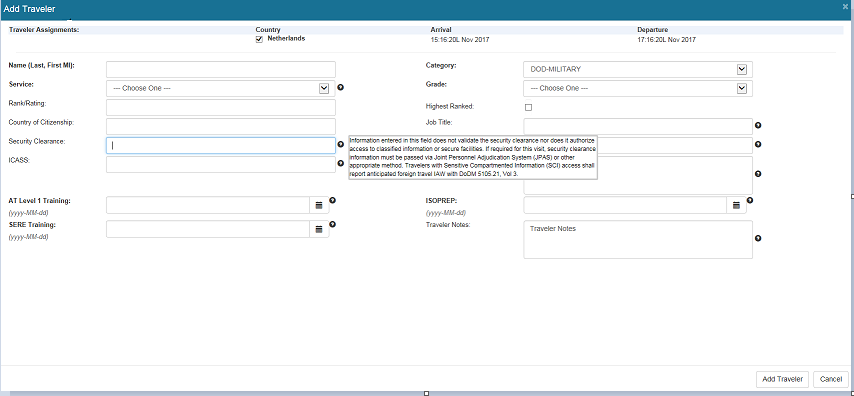Click the help icon beside SERE Training calendar
Viewport: 854px width, 396px height.
tap(333, 224)
